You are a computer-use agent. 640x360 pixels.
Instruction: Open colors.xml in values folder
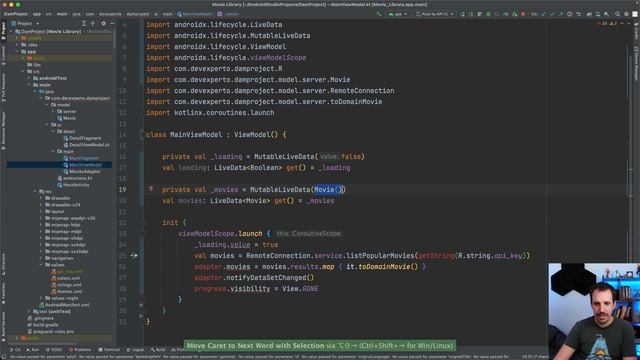(x=65, y=278)
